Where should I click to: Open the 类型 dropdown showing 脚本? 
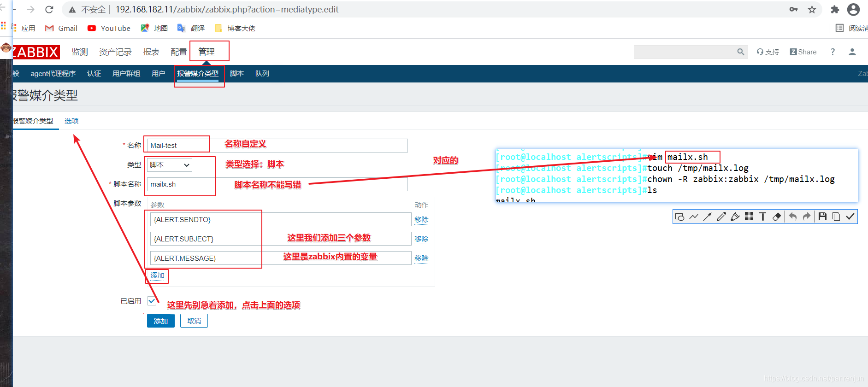pyautogui.click(x=169, y=165)
